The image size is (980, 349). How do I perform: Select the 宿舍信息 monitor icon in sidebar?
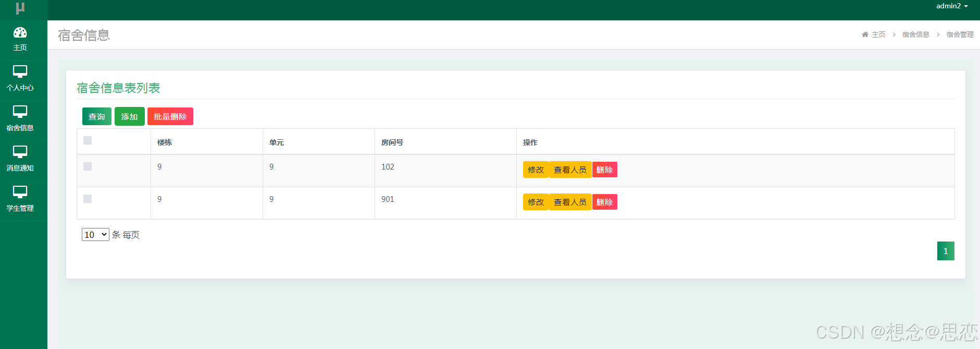pyautogui.click(x=20, y=112)
